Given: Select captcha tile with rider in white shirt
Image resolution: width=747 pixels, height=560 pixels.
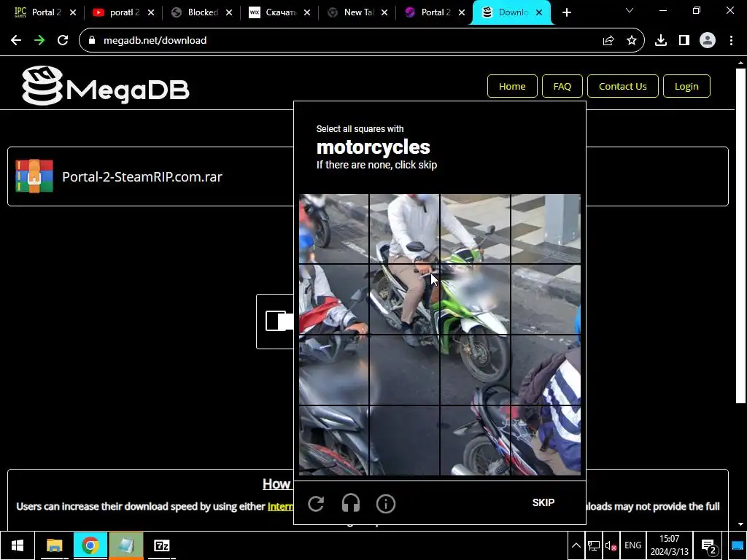Looking at the screenshot, I should (404, 228).
